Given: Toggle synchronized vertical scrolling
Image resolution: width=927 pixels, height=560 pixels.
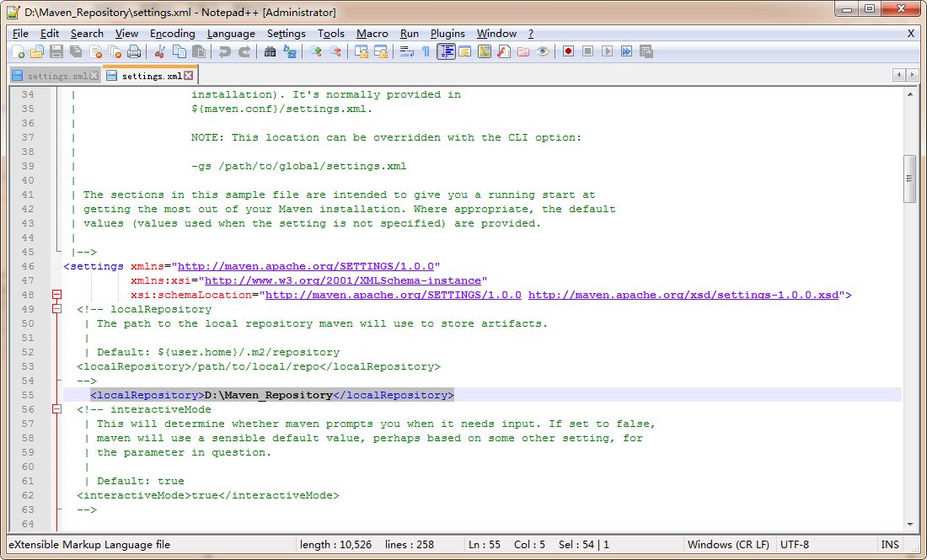Looking at the screenshot, I should [362, 52].
